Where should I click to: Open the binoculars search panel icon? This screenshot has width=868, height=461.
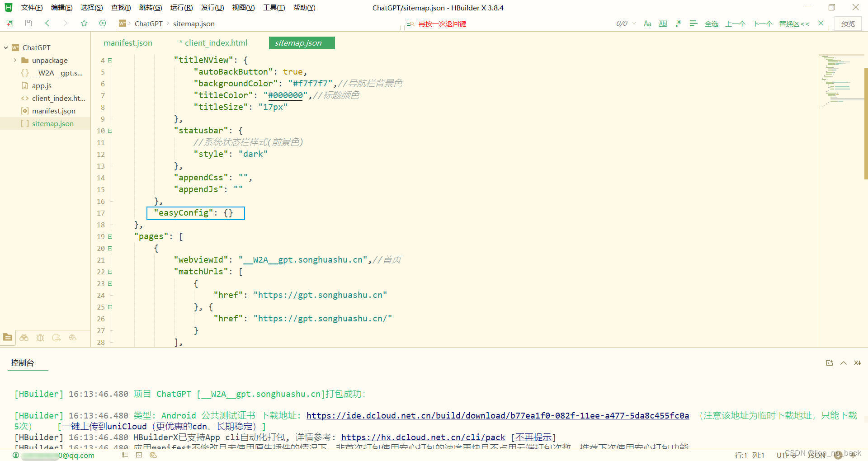(24, 338)
